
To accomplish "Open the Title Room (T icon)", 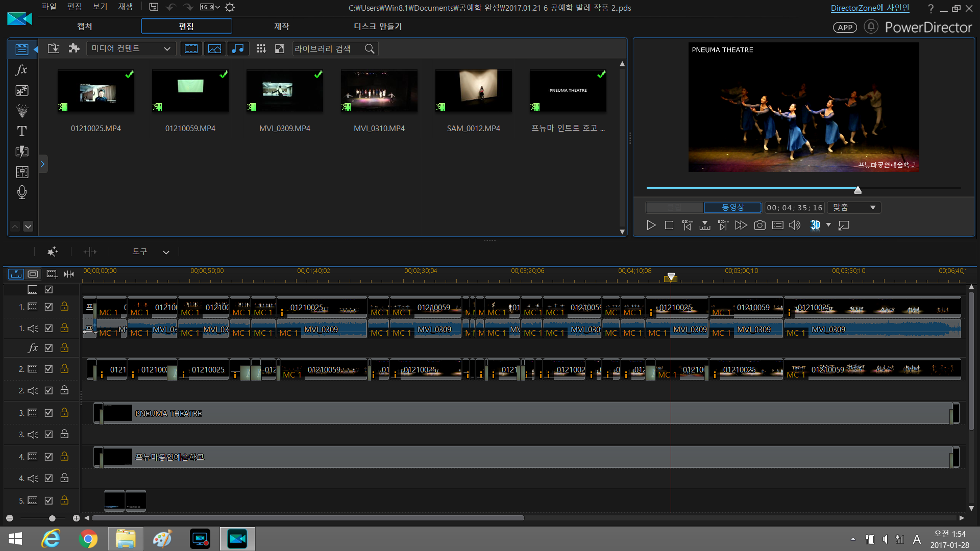I will coord(21,131).
